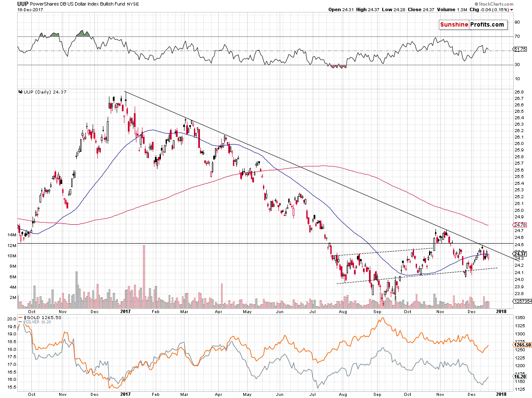The width and height of the screenshot is (532, 398).
Task: Click the red down arrow beside Chg
Action: click(513, 9)
